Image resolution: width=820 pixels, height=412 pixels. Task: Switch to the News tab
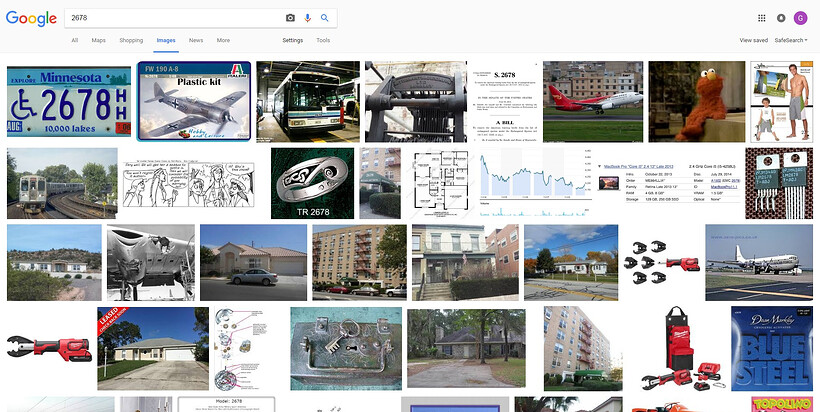pos(196,40)
